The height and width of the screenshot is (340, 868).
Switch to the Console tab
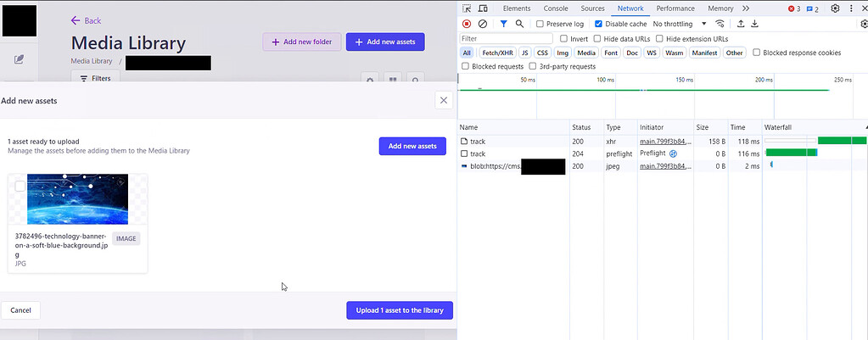pos(556,8)
